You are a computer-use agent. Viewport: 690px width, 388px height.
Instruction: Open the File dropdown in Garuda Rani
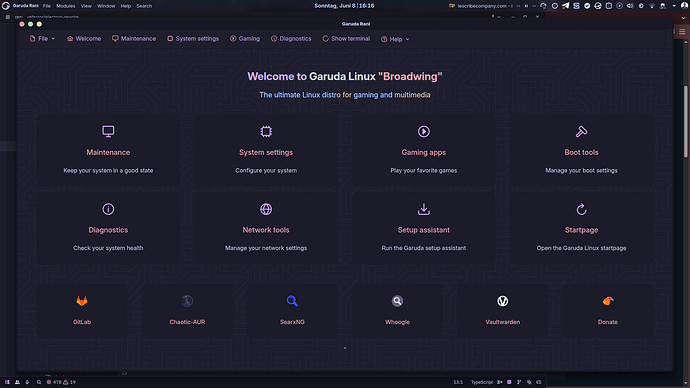(x=43, y=39)
